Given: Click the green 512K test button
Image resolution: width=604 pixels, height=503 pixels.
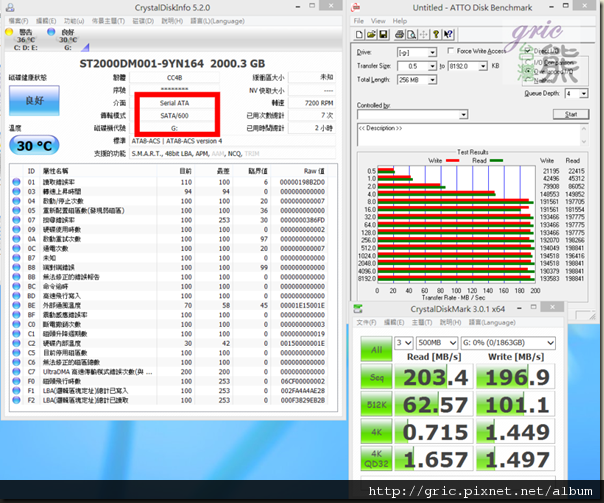Looking at the screenshot, I should 376,404.
